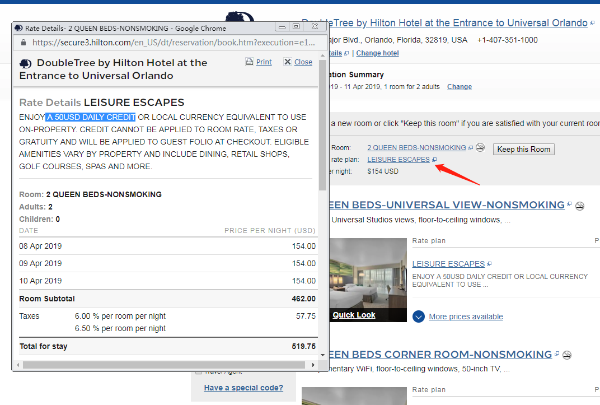The width and height of the screenshot is (600, 405).
Task: Click the horizontal scrollbar left arrow in popup
Action: (x=17, y=365)
